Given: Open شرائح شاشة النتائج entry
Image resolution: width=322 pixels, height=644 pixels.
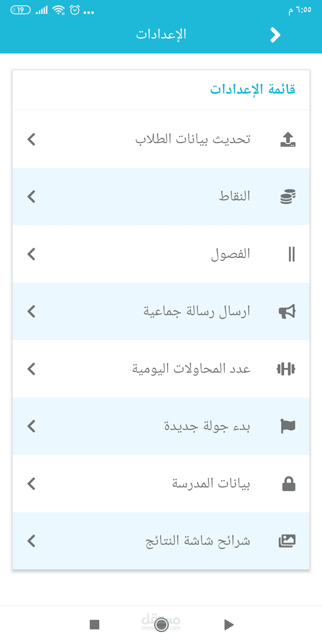Looking at the screenshot, I should 161,541.
